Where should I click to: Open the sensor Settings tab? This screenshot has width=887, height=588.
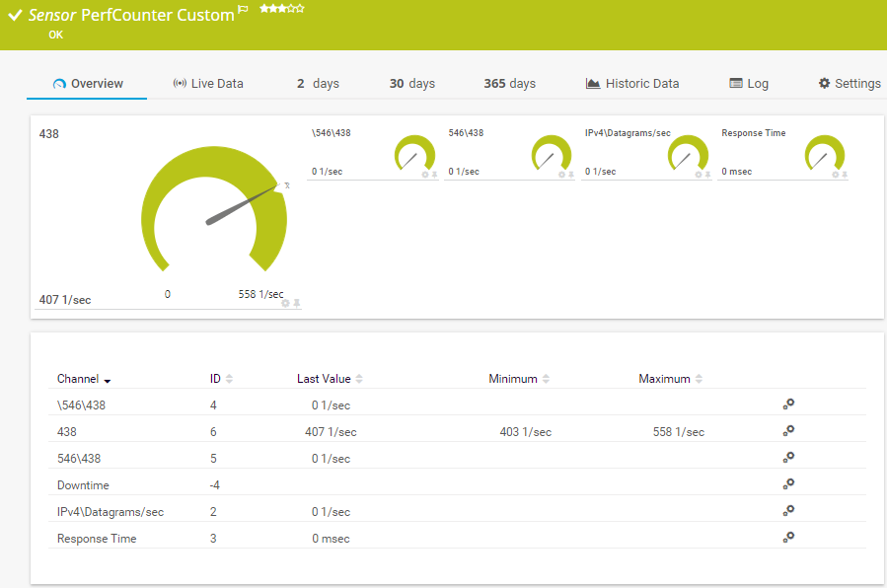tap(850, 84)
